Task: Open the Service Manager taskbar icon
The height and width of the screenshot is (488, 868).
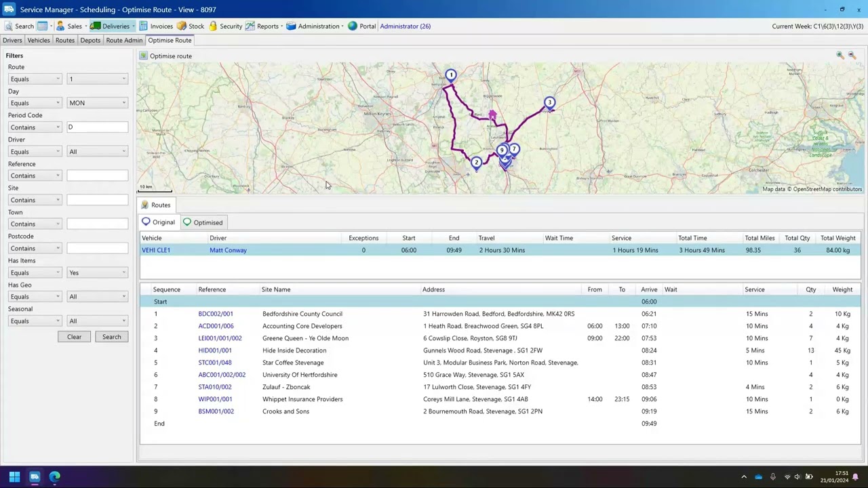Action: pyautogui.click(x=35, y=476)
